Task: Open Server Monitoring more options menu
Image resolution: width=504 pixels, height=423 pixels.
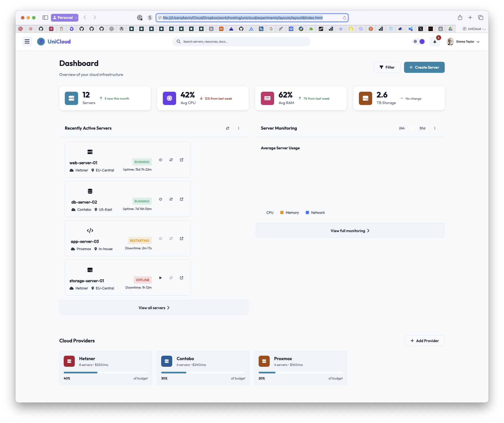Action: [x=435, y=128]
